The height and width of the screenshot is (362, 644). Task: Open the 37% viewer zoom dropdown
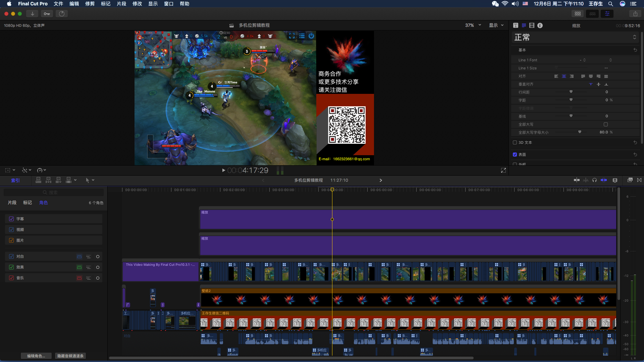[473, 25]
